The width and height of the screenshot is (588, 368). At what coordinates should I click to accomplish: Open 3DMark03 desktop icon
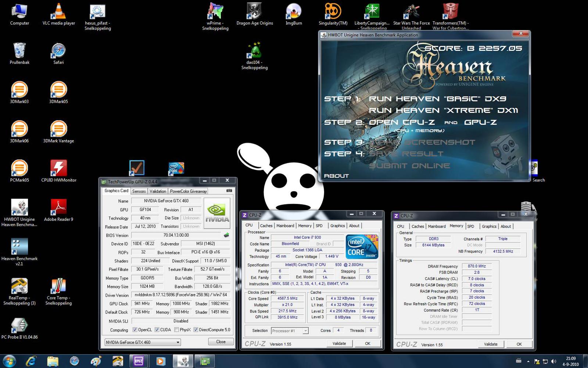(x=19, y=93)
